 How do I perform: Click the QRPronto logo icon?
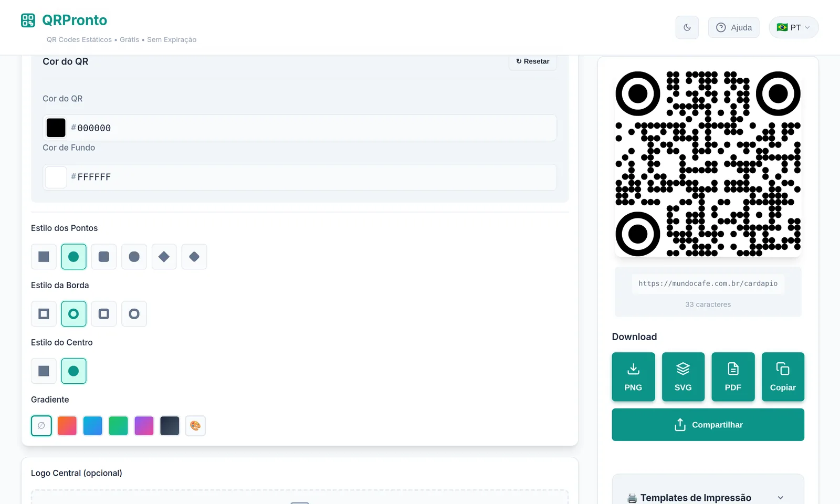[28, 20]
